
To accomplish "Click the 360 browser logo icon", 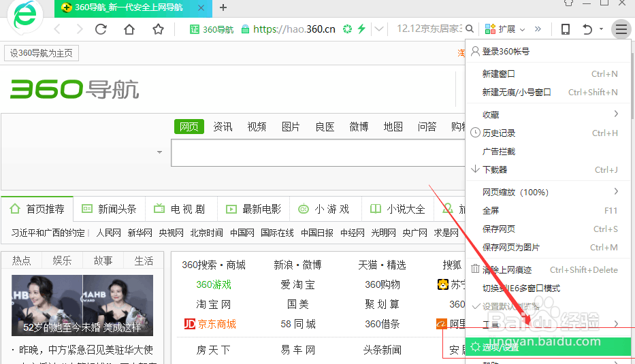I will click(25, 16).
